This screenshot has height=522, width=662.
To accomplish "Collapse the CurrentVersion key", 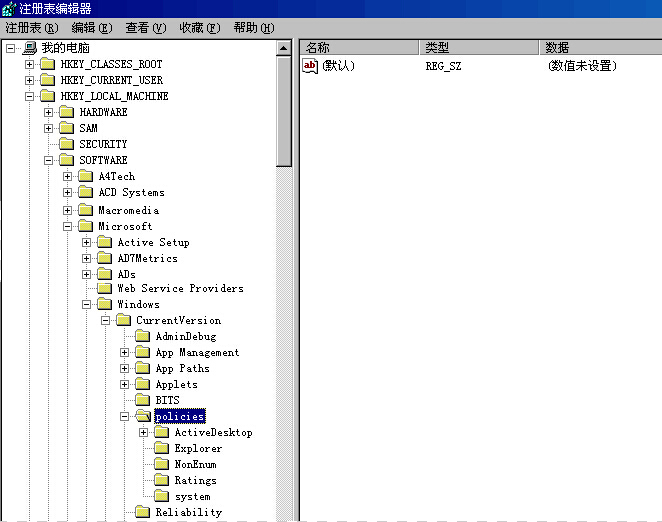I will [x=106, y=320].
